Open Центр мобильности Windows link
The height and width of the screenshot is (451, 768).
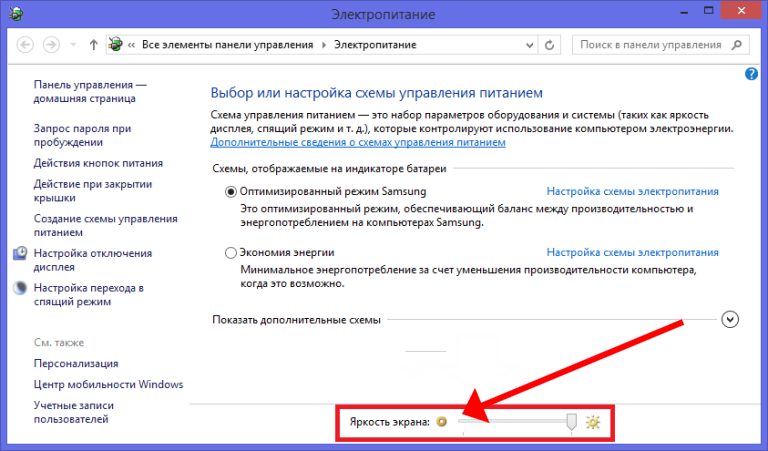pos(108,384)
